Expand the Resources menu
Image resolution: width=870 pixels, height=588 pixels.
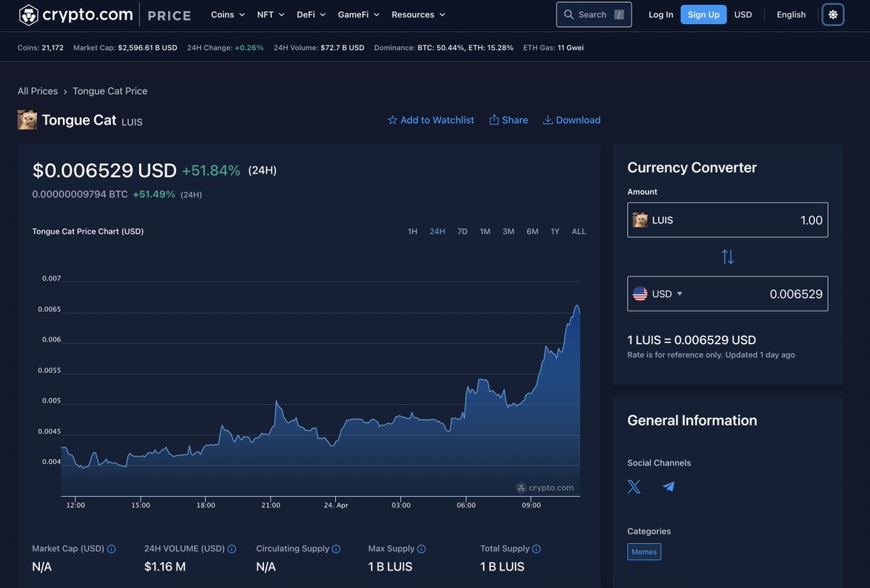[x=418, y=15]
